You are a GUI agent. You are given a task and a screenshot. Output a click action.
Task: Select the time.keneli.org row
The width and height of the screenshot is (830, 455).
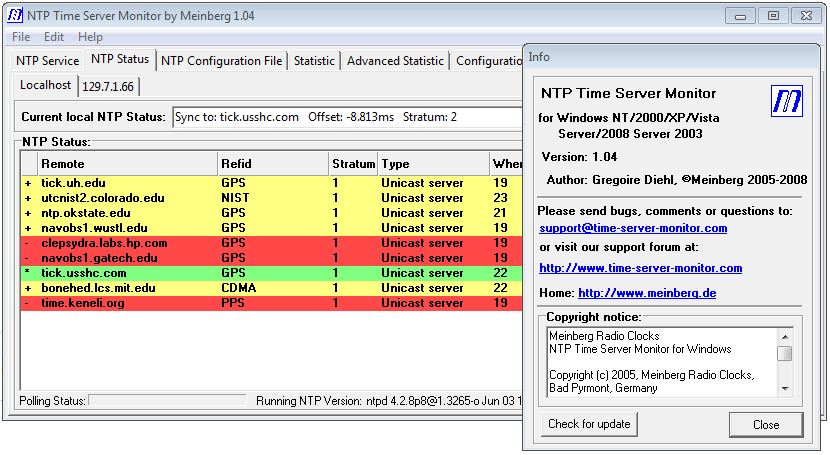pyautogui.click(x=272, y=303)
